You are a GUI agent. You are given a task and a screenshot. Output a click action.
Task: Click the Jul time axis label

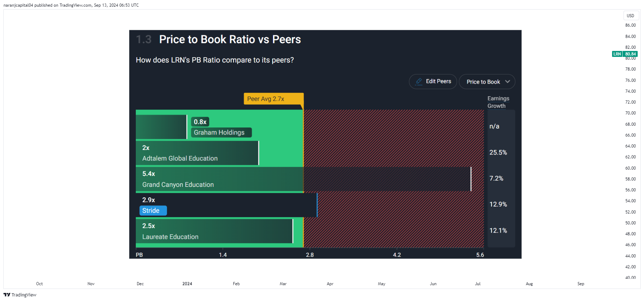coord(478,284)
